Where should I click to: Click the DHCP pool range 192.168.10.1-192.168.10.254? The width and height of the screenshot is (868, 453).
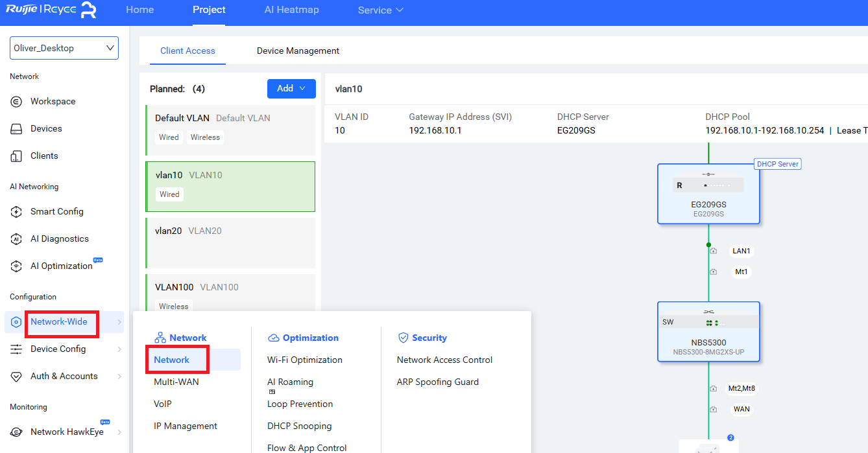(765, 130)
